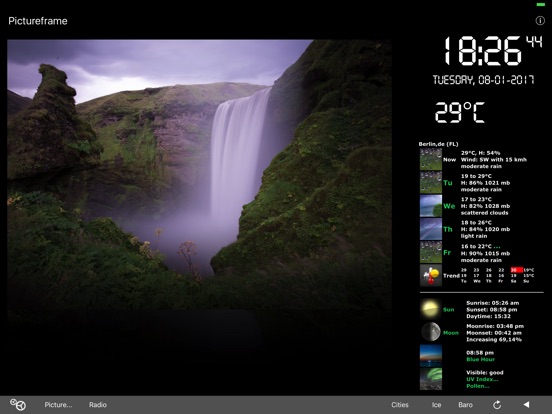Tap the Now moderate rain weather icon

coord(431,159)
